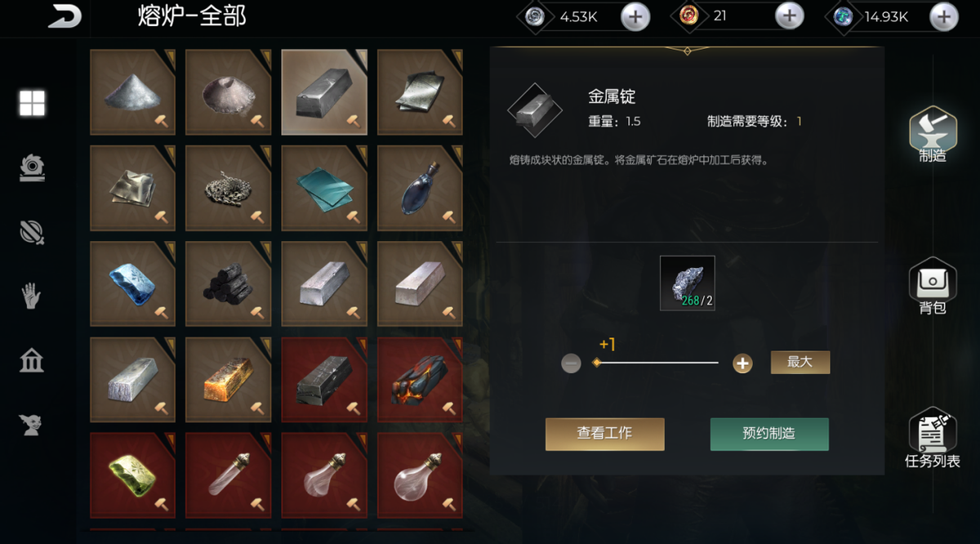Image resolution: width=980 pixels, height=544 pixels.
Task: Open the 制造 anvil crafting icon
Action: click(x=932, y=136)
